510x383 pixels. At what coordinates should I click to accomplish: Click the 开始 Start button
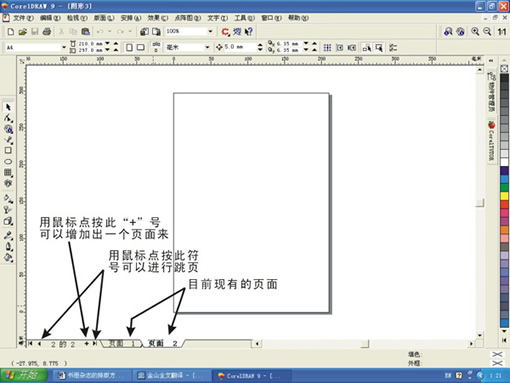pyautogui.click(x=24, y=376)
